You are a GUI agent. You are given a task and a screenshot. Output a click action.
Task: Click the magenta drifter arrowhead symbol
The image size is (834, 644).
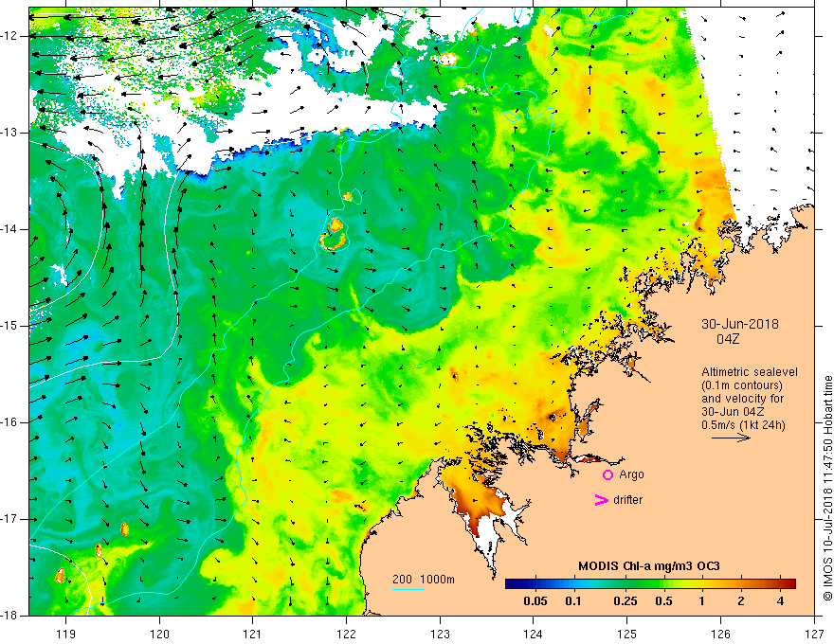601,500
